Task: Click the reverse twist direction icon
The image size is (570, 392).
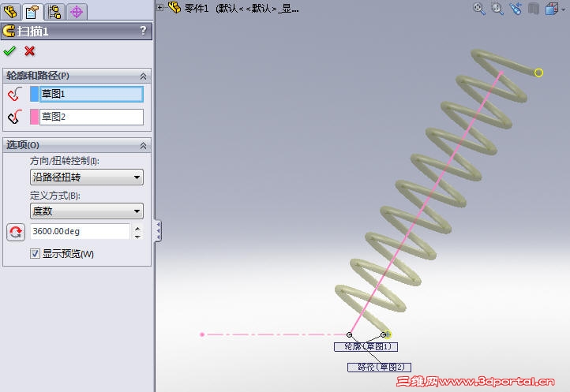Action: point(16,232)
